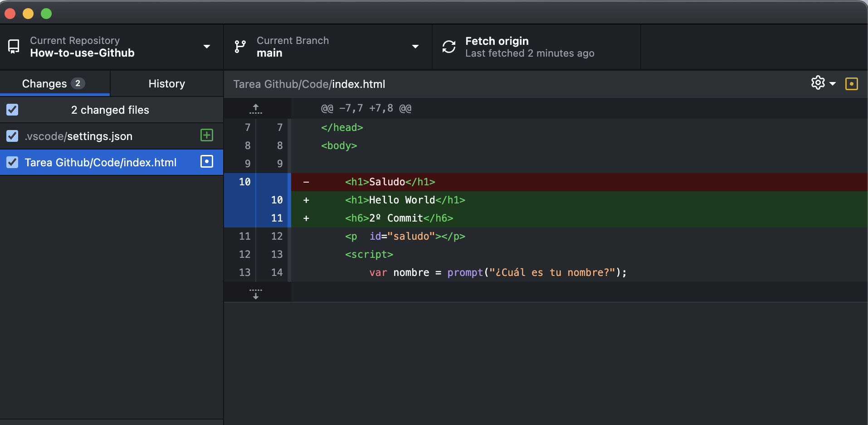Click the modified icon on index.html row
868x425 pixels.
tap(207, 162)
